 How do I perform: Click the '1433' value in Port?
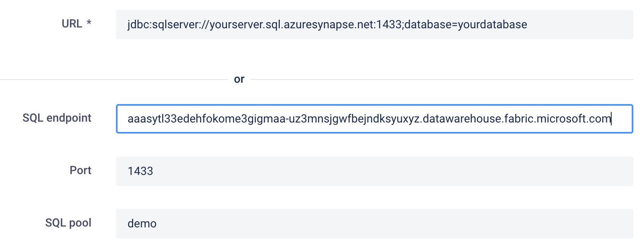[x=140, y=171]
